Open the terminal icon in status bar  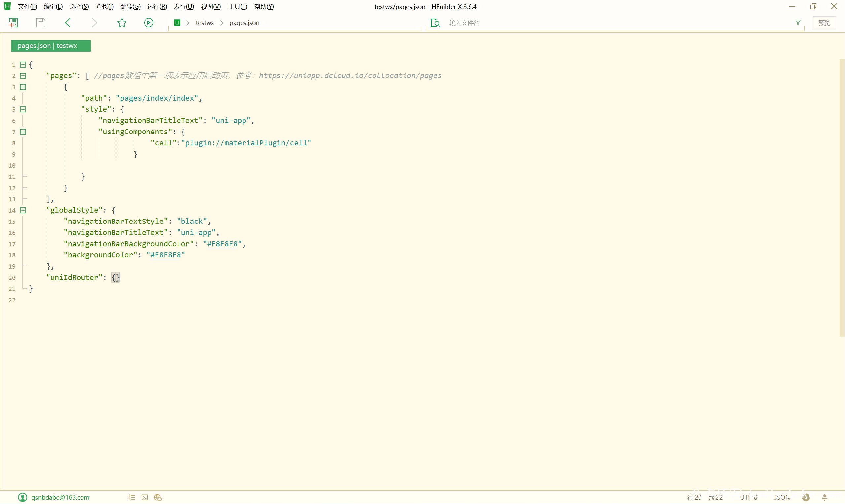(145, 497)
